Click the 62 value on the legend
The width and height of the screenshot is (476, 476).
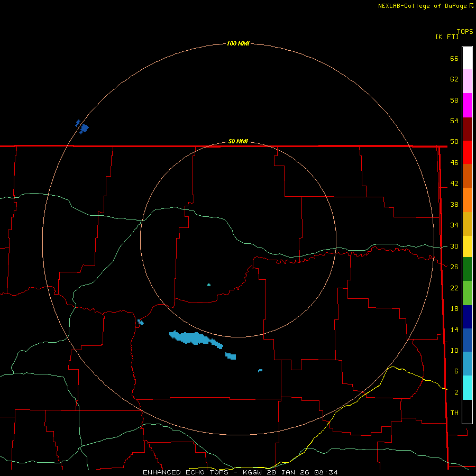(454, 79)
